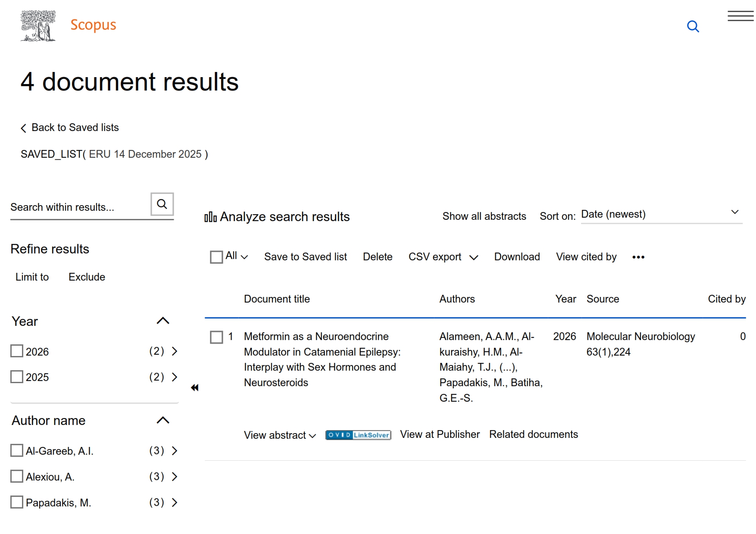Click the Limit to option
756x534 pixels.
(x=32, y=277)
